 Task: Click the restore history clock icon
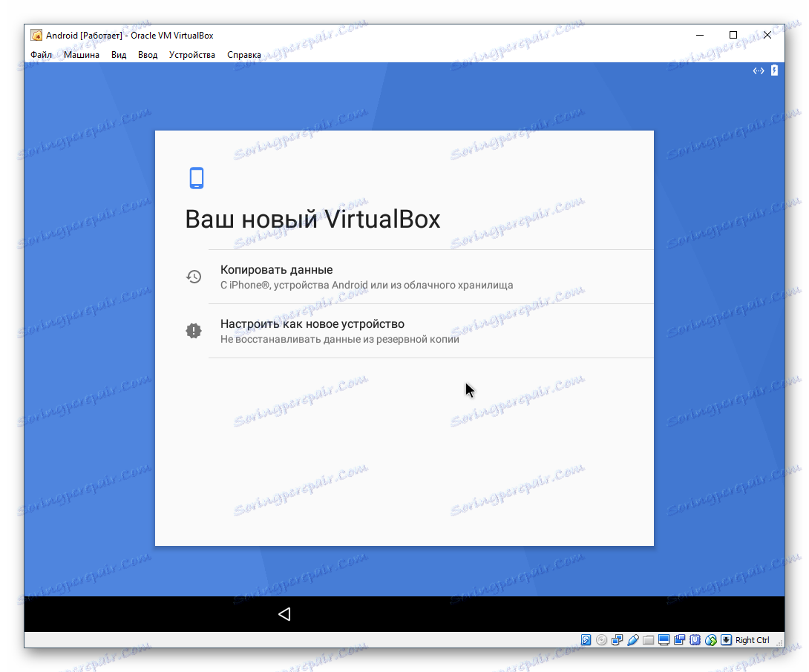(x=194, y=277)
